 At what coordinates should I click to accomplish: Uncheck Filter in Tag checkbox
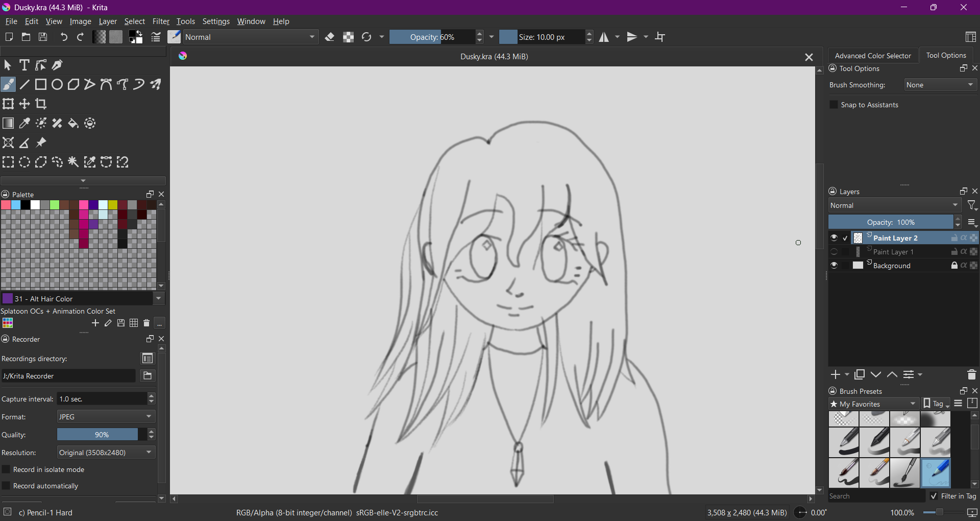click(x=934, y=496)
